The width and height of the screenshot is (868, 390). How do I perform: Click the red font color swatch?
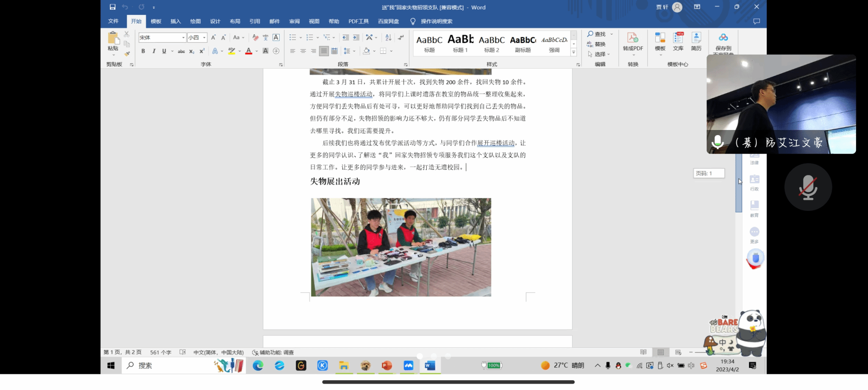point(249,51)
